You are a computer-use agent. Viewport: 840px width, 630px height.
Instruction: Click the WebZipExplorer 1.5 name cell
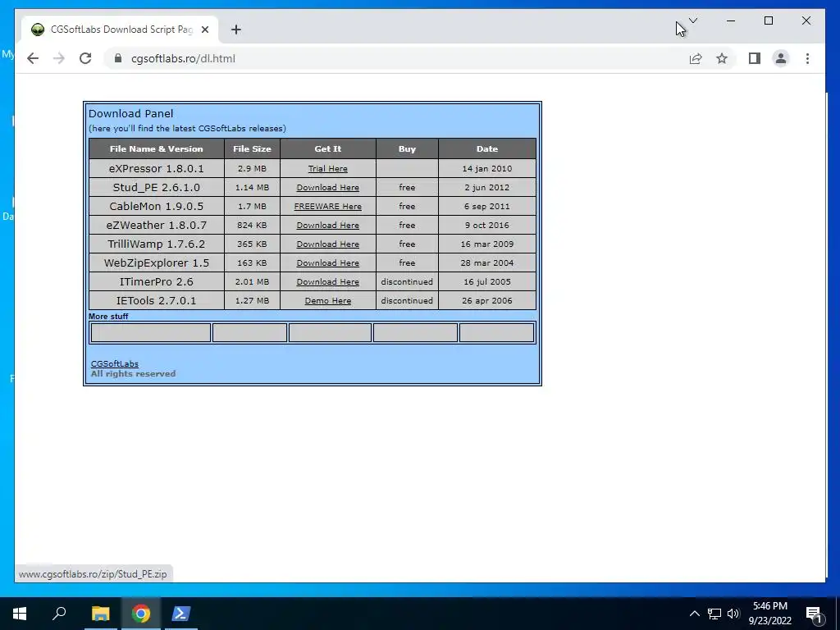(157, 262)
